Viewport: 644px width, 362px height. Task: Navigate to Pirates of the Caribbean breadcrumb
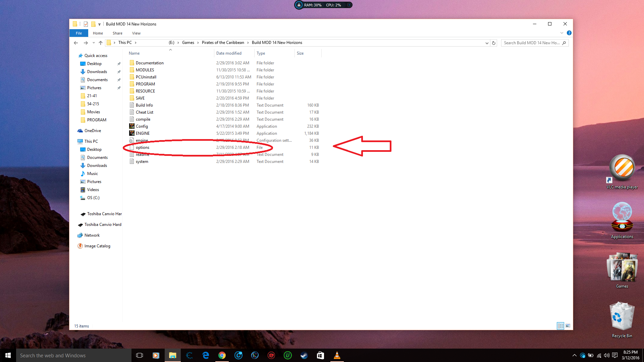pos(223,43)
